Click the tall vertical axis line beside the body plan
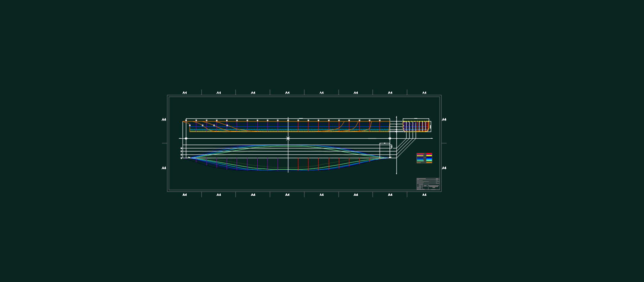Image resolution: width=644 pixels, height=282 pixels. point(396,145)
